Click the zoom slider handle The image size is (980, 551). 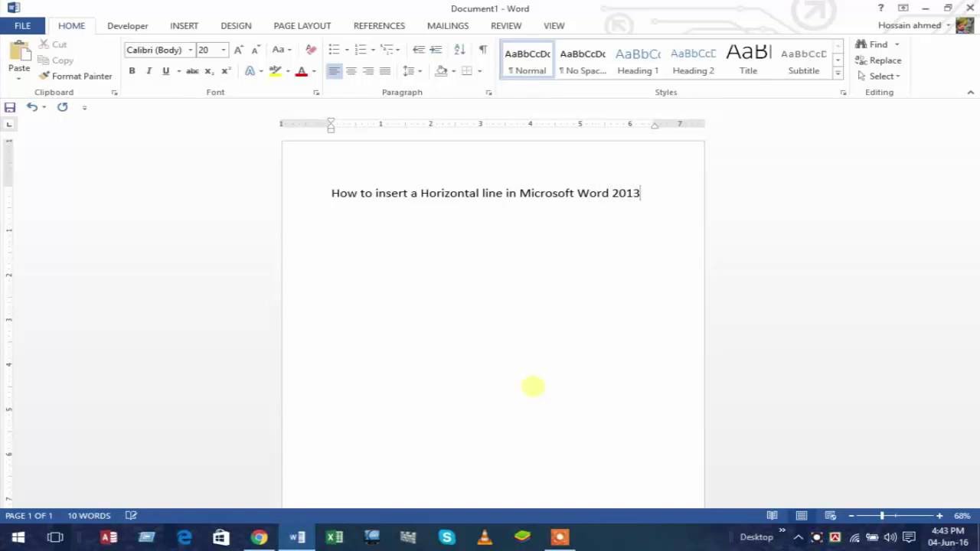[882, 516]
